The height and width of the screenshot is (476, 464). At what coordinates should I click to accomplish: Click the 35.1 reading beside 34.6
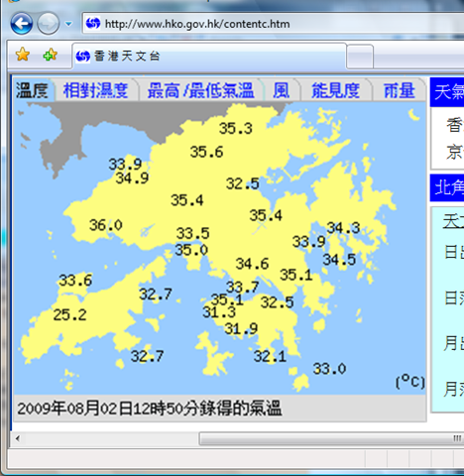click(296, 275)
